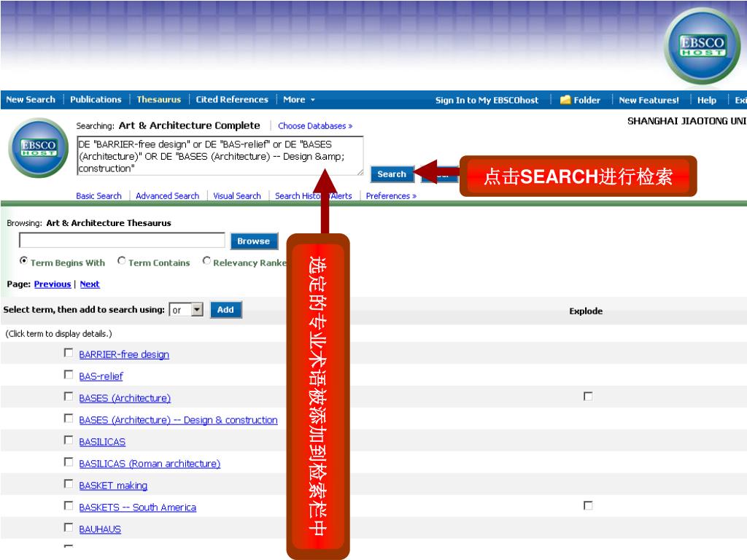Check BASILICAS (Roman architecture) checkbox

(69, 462)
